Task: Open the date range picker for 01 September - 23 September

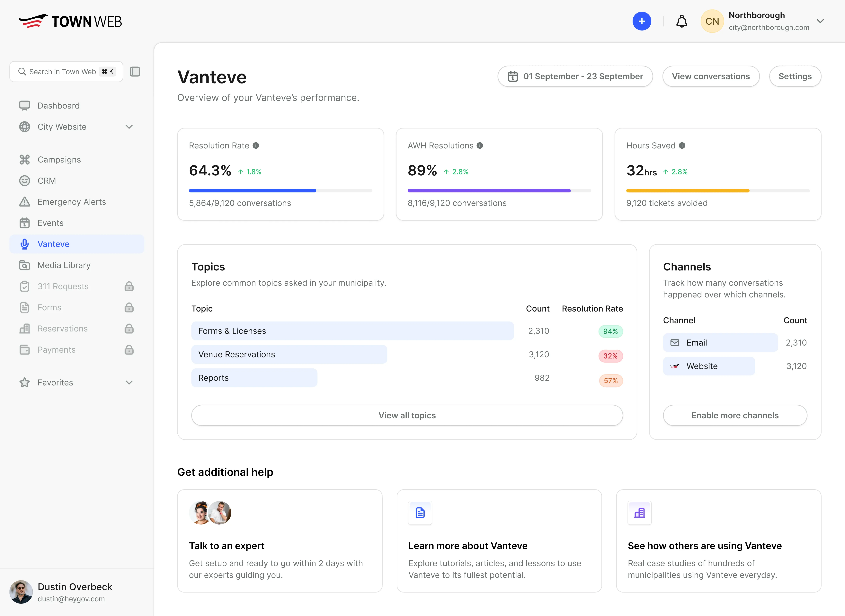Action: tap(575, 76)
